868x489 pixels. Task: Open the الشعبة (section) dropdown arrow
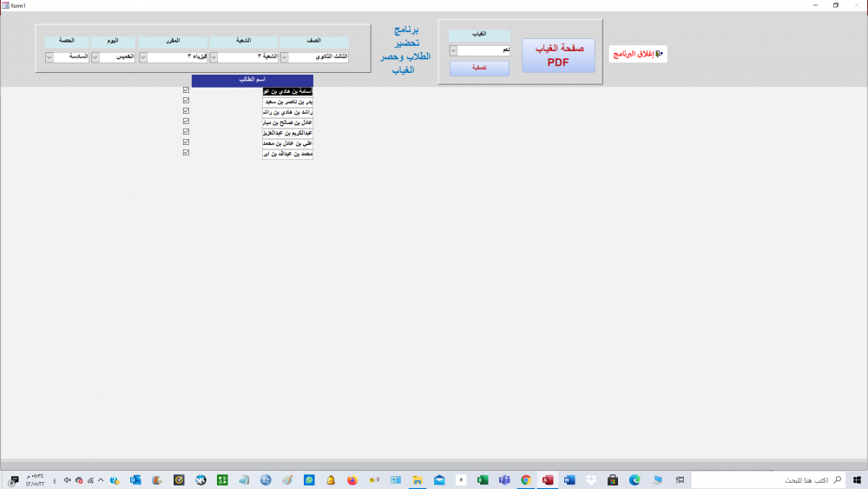coord(214,57)
